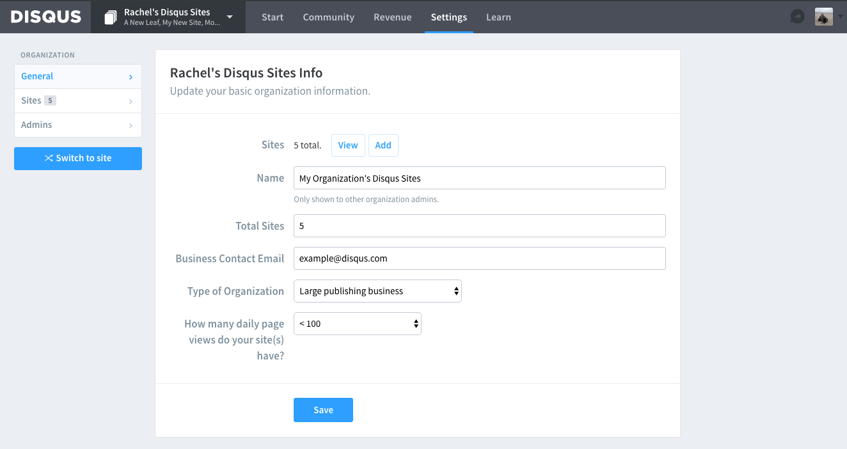Click the chevron arrow next to General

(131, 77)
